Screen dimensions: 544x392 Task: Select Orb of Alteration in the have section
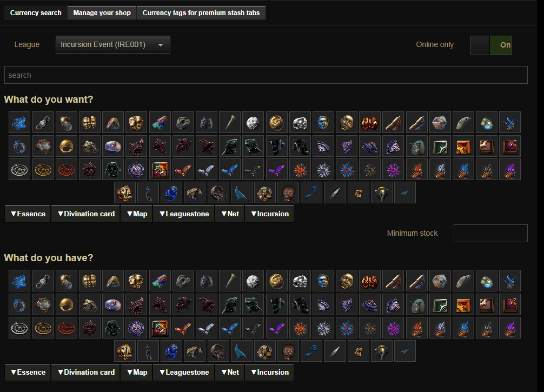click(20, 281)
